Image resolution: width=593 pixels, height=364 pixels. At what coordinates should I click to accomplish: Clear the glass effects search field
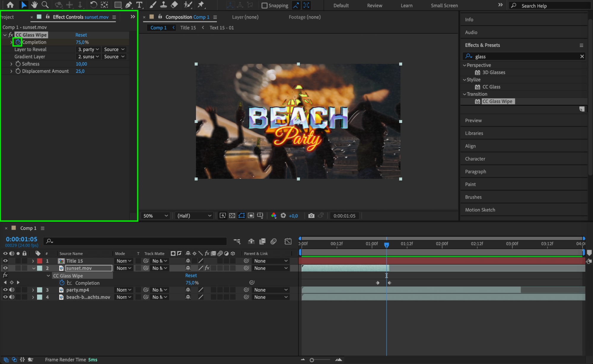pos(582,56)
